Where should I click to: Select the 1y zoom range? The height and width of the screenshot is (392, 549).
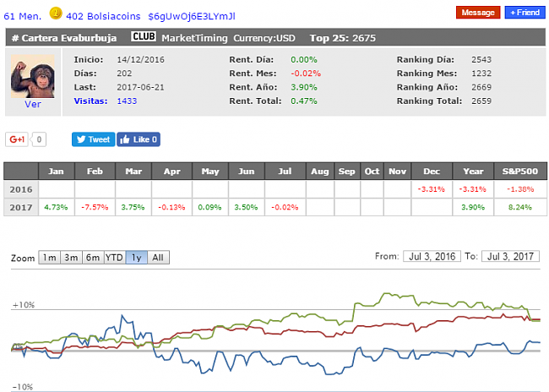pos(137,258)
